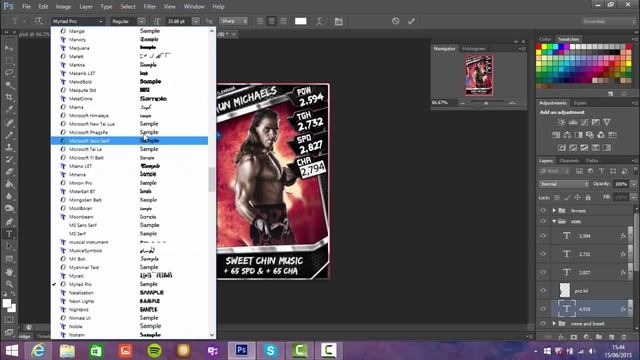Open the Window menu
The image size is (640, 360).
pos(194,7)
